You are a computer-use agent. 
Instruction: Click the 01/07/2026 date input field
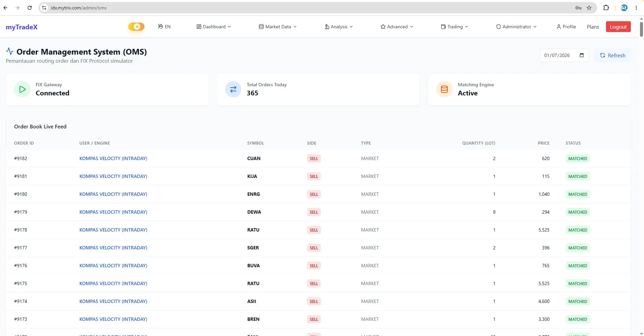click(x=564, y=55)
